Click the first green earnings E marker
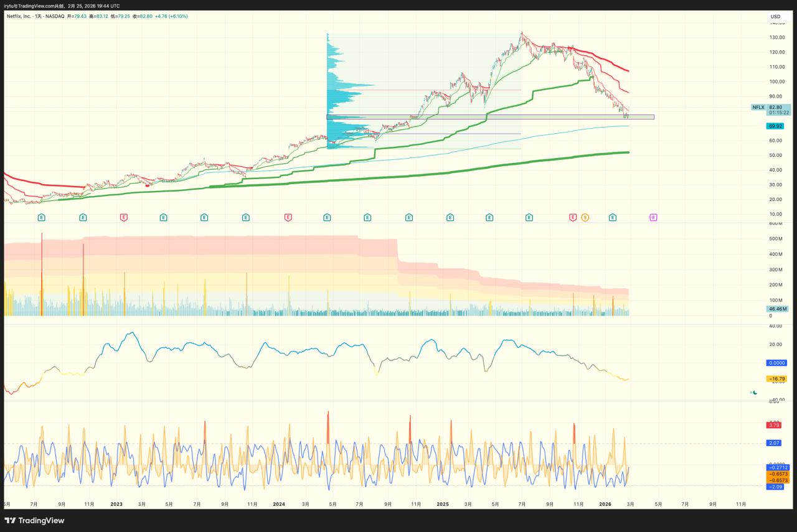This screenshot has width=797, height=532. [41, 217]
